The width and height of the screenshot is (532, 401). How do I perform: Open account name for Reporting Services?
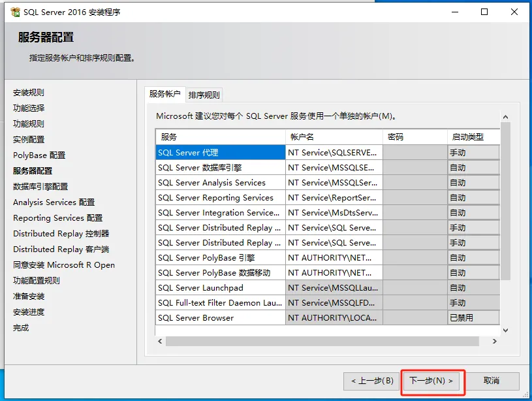pos(334,197)
